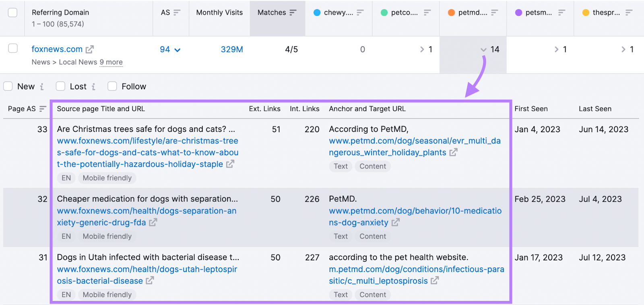Click Int. Links value 226

[312, 199]
